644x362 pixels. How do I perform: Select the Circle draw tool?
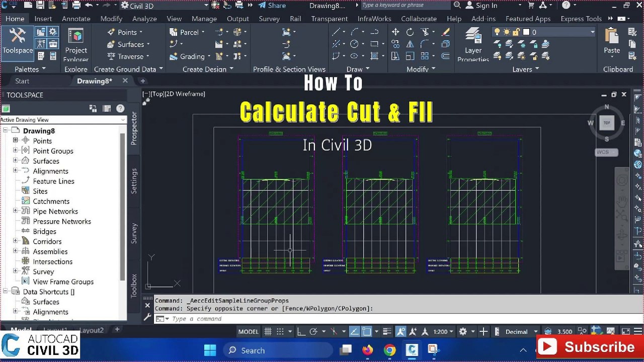click(354, 44)
